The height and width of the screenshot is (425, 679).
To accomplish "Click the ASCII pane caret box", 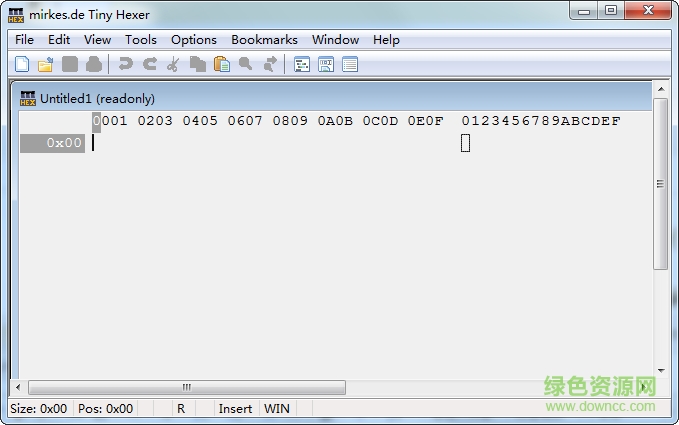I will click(466, 143).
